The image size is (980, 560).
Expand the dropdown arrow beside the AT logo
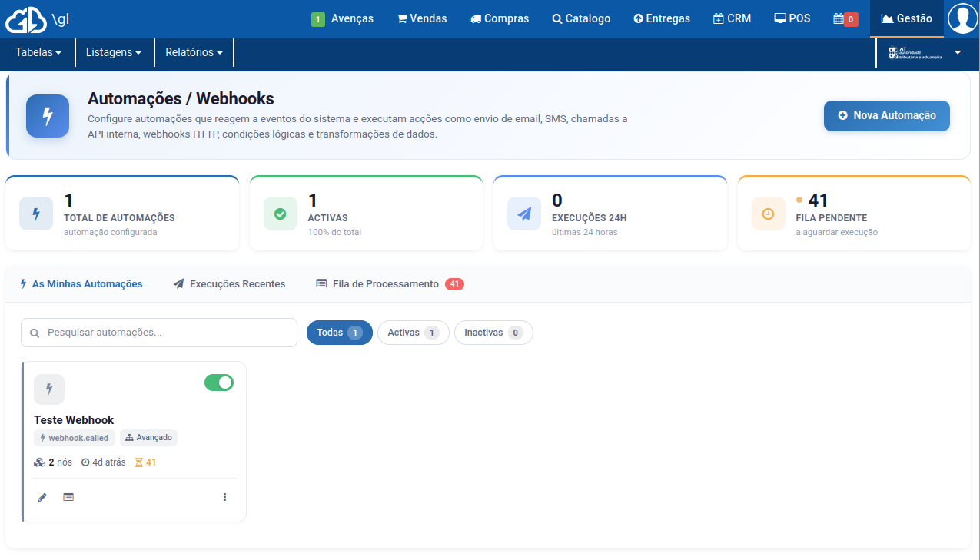coord(958,52)
